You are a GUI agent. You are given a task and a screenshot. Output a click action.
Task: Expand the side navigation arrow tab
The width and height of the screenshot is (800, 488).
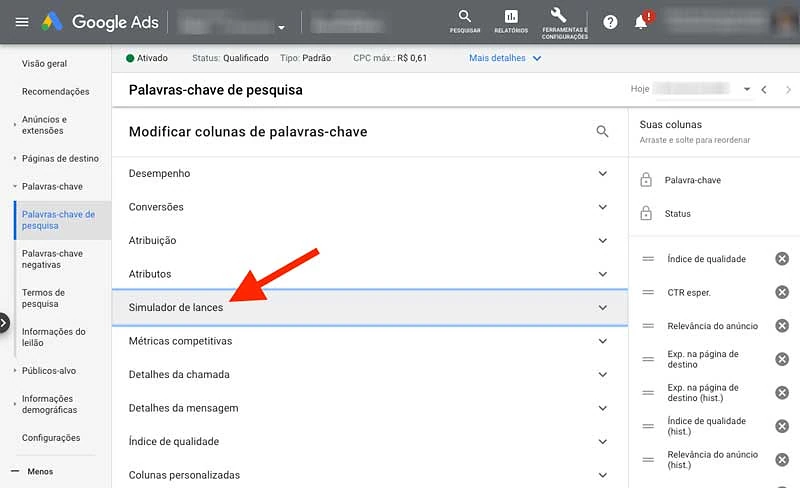4,323
